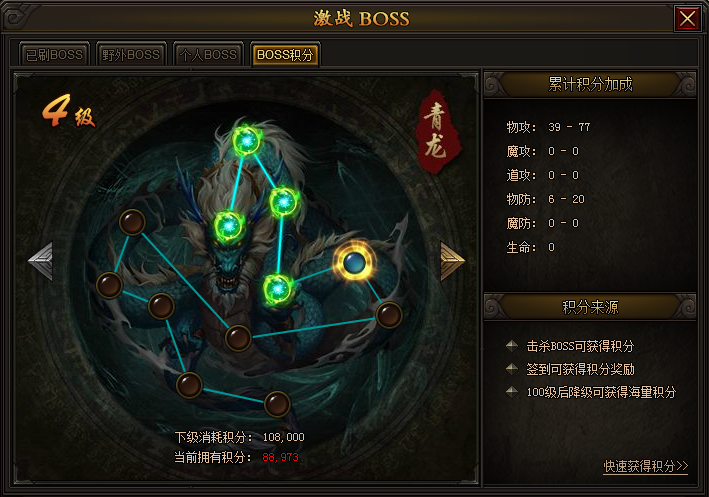Click the glowing gold-ringed blue orb node
The height and width of the screenshot is (497, 709).
(x=354, y=262)
